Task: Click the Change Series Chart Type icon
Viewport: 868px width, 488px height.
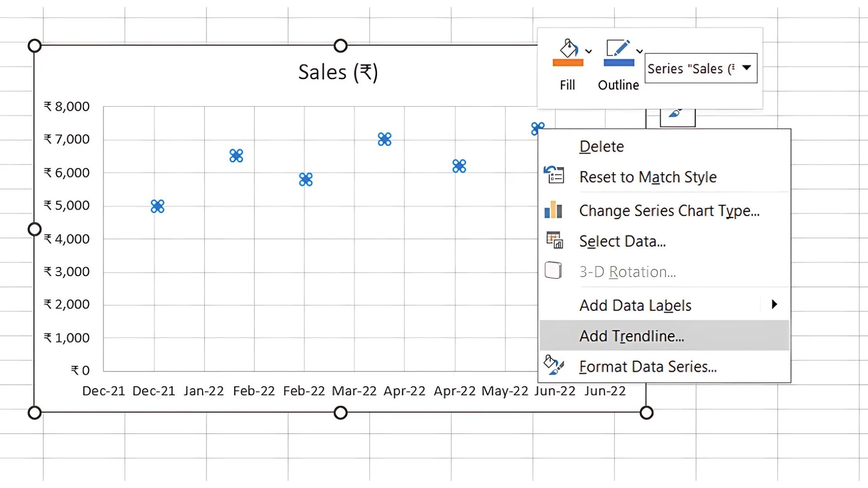Action: [x=553, y=210]
